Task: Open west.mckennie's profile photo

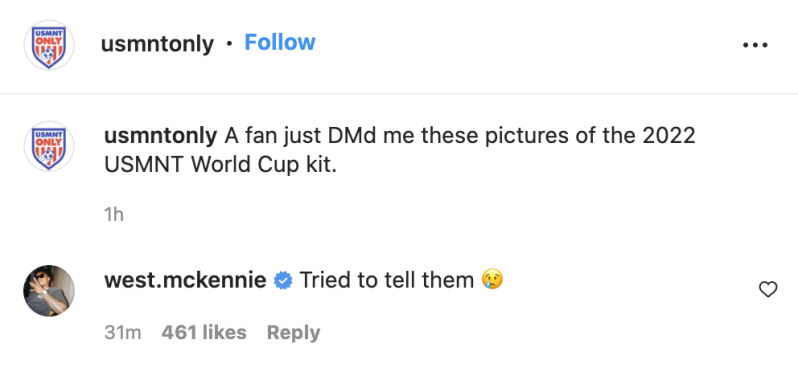Action: pos(49,291)
